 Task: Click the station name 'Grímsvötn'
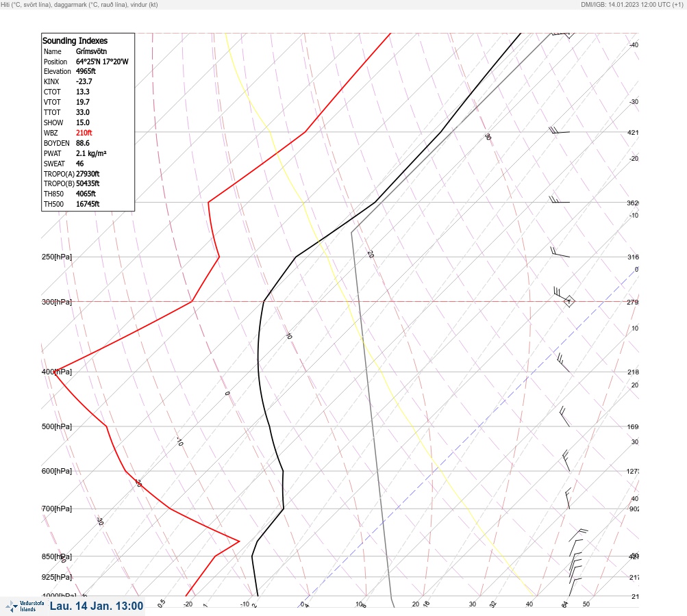point(91,51)
